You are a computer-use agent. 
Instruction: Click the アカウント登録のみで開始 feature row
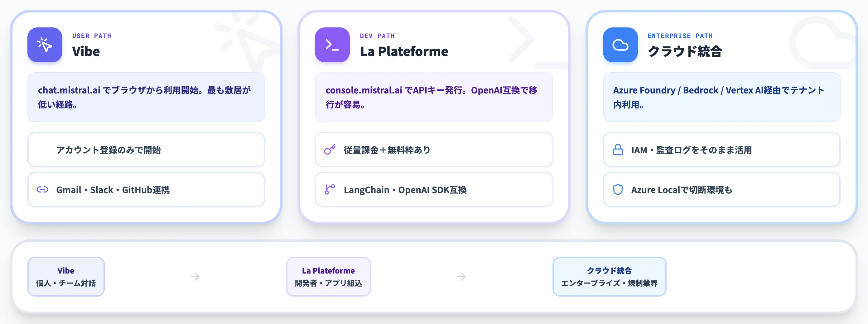click(146, 150)
